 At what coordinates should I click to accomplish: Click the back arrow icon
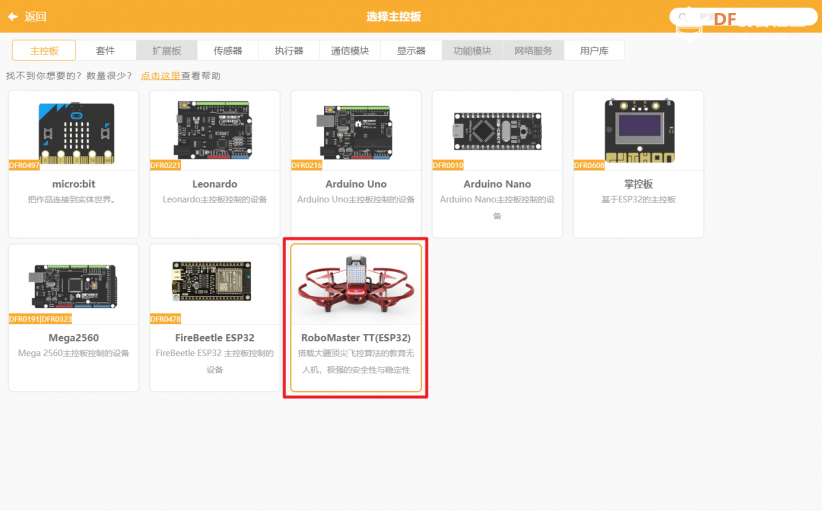pyautogui.click(x=13, y=17)
